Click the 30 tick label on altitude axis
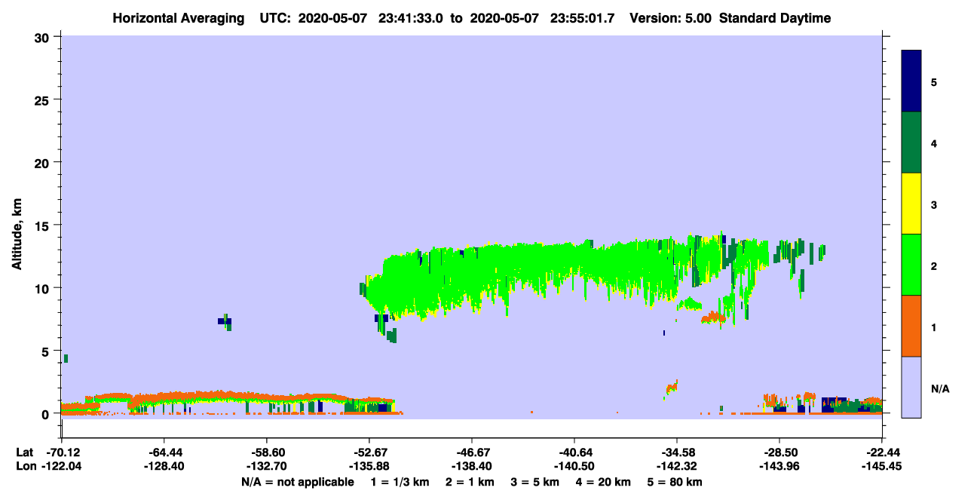980x503 pixels. (x=44, y=36)
